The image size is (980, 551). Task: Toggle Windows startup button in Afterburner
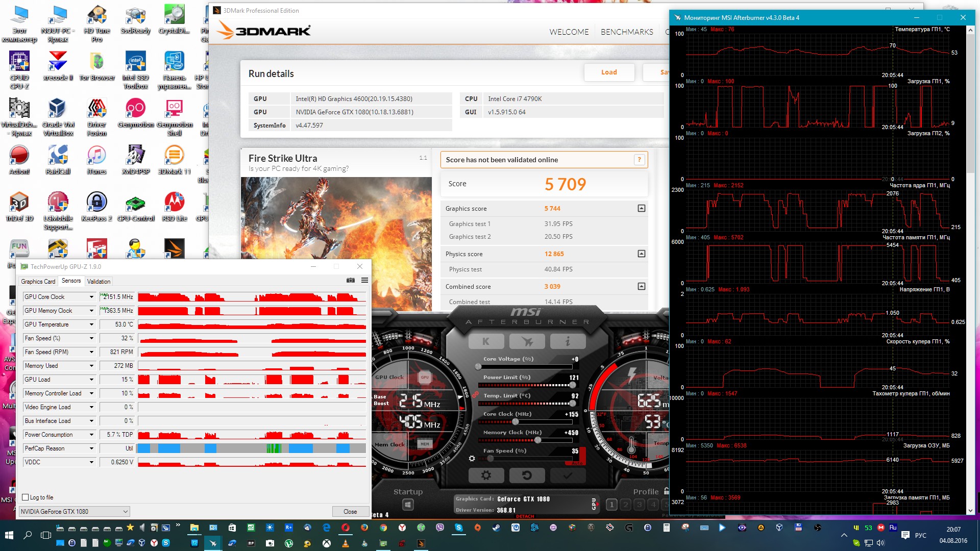pyautogui.click(x=408, y=505)
